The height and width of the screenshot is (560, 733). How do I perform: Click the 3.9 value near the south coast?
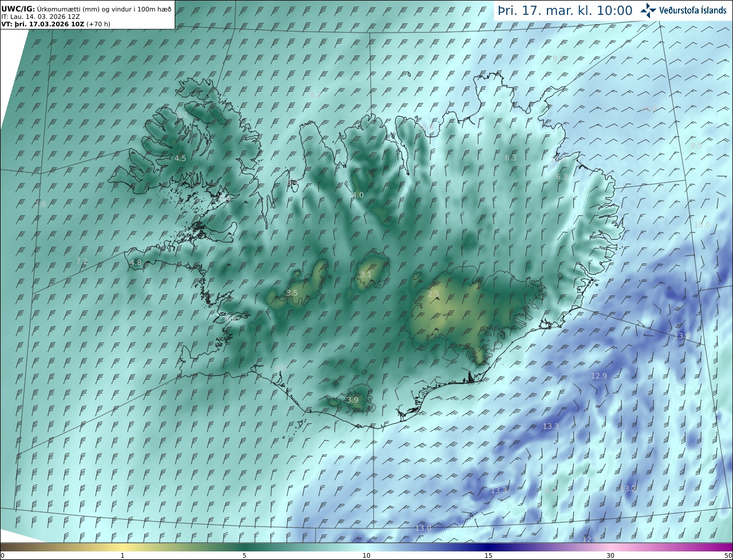(x=353, y=400)
